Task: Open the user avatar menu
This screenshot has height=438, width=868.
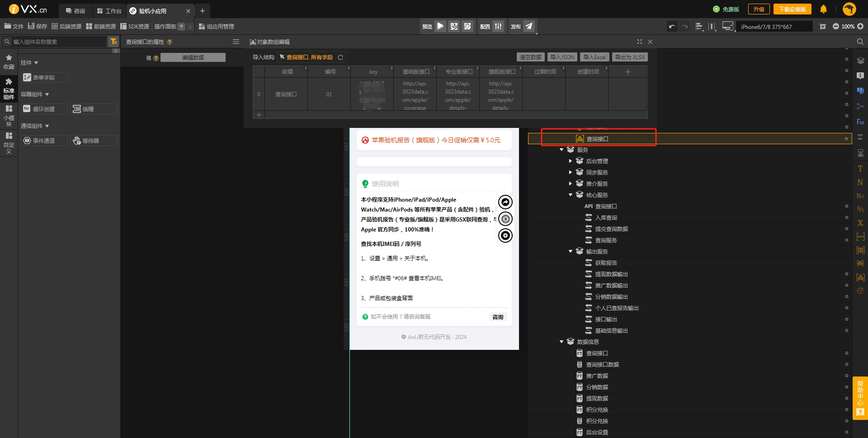Action: click(x=849, y=9)
